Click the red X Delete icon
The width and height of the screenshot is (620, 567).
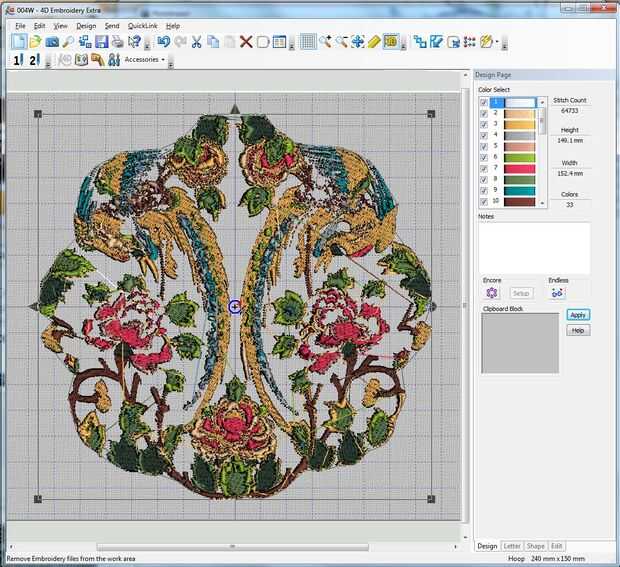tap(246, 42)
